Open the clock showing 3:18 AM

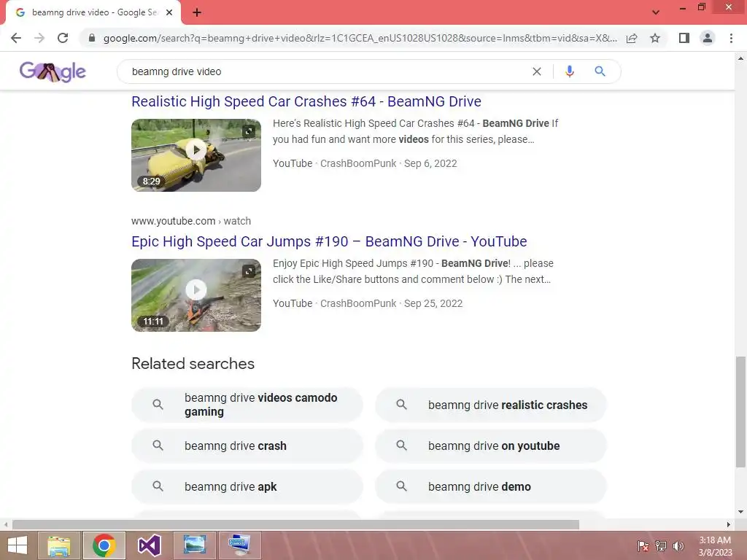(715, 546)
